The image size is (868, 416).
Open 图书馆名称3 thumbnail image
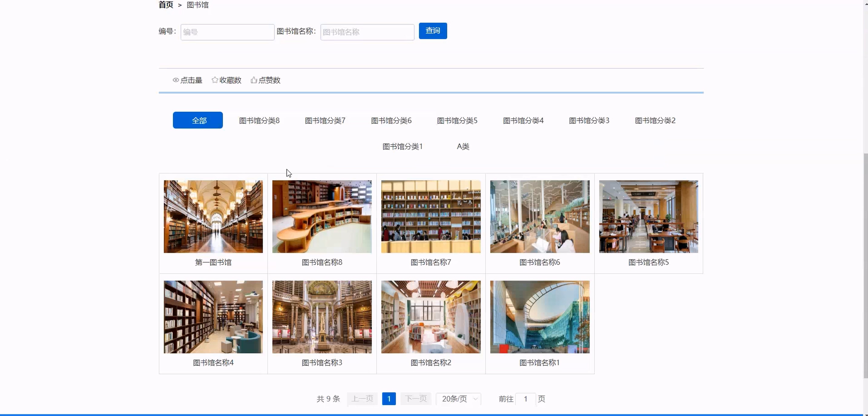(x=322, y=317)
